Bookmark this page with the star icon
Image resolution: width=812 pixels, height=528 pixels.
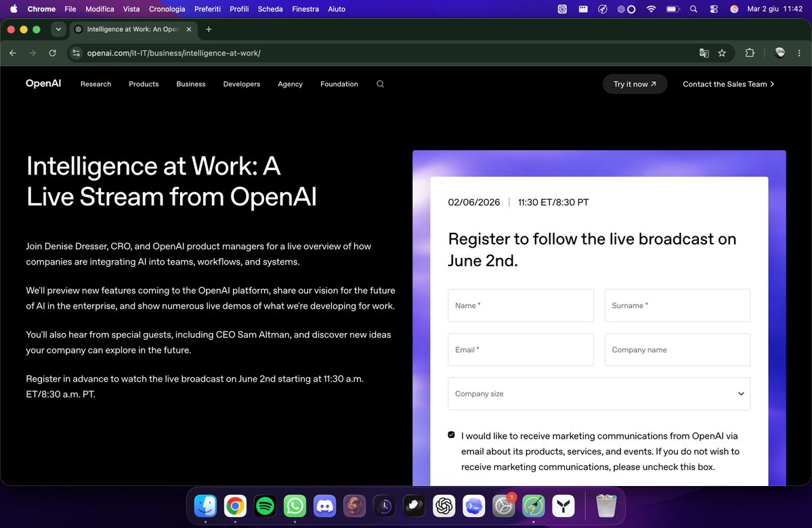(x=722, y=53)
